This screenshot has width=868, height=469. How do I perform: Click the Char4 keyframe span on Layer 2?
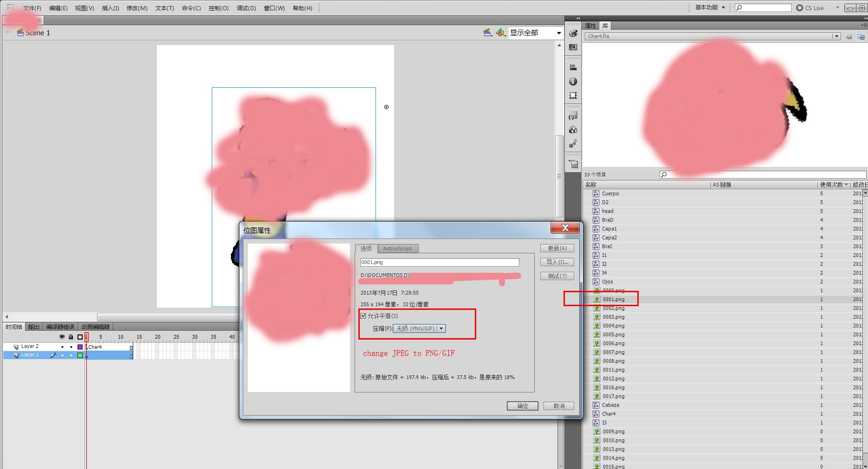pyautogui.click(x=109, y=347)
